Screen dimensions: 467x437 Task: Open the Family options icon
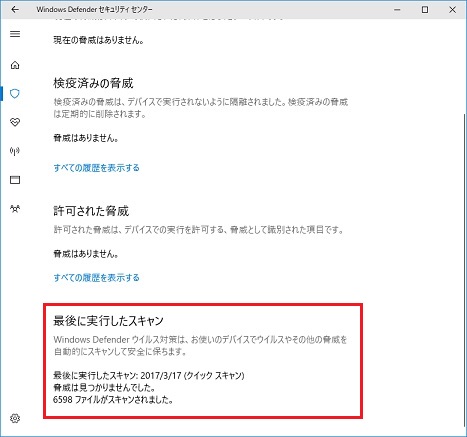click(15, 209)
